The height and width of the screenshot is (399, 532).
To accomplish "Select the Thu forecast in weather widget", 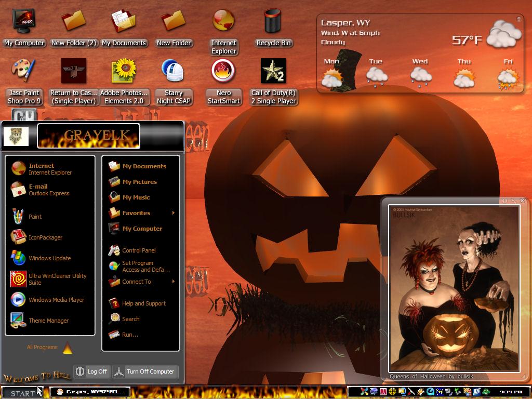I will click(x=464, y=73).
